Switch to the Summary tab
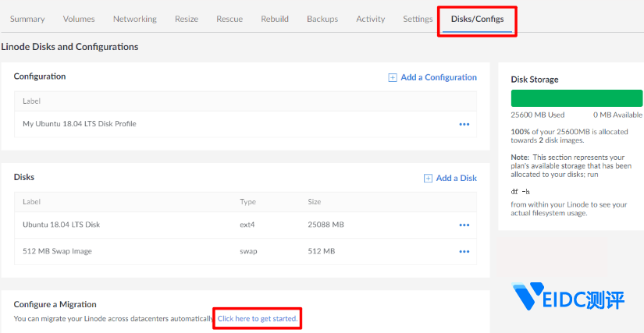644x333 pixels. click(27, 19)
